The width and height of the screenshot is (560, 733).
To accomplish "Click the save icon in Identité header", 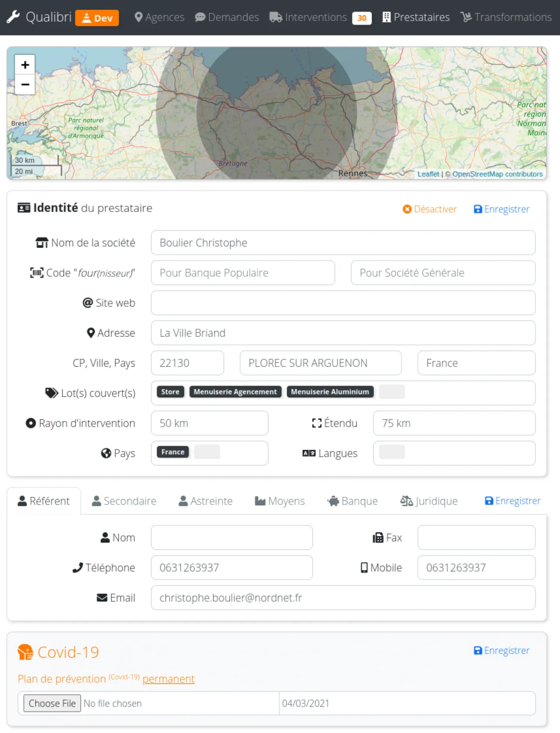I will (478, 209).
